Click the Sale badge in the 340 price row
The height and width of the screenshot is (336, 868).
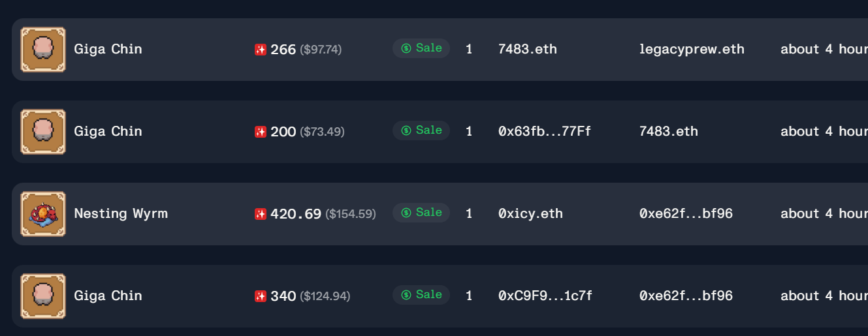pos(421,295)
